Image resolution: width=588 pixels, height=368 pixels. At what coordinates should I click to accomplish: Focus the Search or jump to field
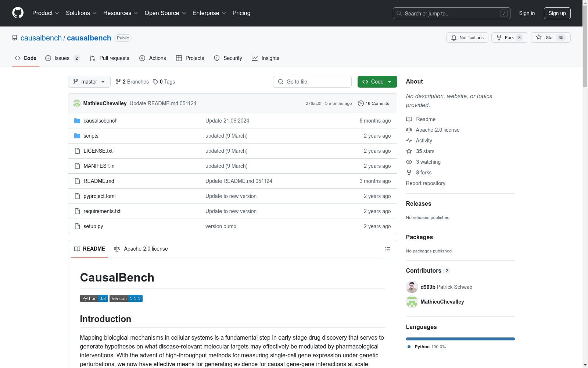click(x=451, y=13)
